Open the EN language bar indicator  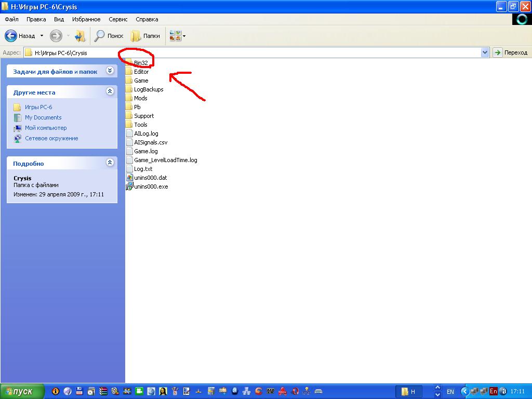450,392
